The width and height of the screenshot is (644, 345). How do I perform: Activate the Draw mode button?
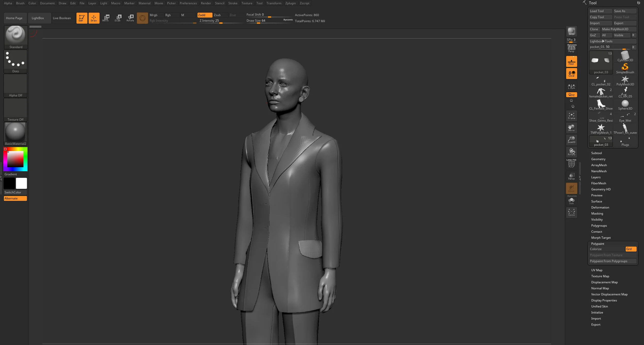click(94, 18)
